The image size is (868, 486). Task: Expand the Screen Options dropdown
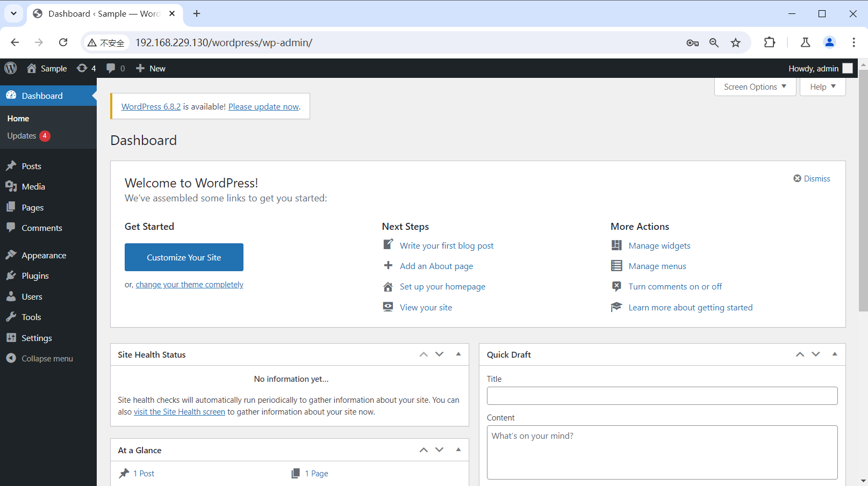coord(755,86)
